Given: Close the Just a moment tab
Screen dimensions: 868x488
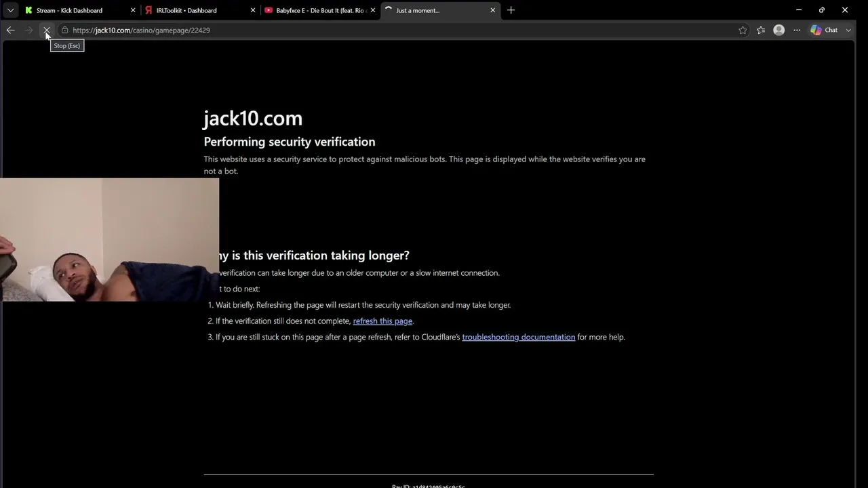Looking at the screenshot, I should [493, 10].
